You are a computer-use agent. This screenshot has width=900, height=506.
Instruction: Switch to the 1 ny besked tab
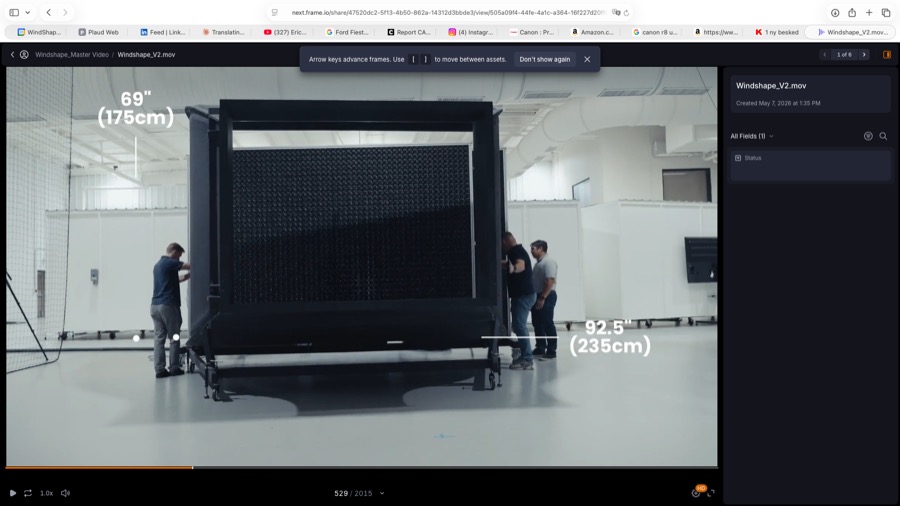(777, 32)
